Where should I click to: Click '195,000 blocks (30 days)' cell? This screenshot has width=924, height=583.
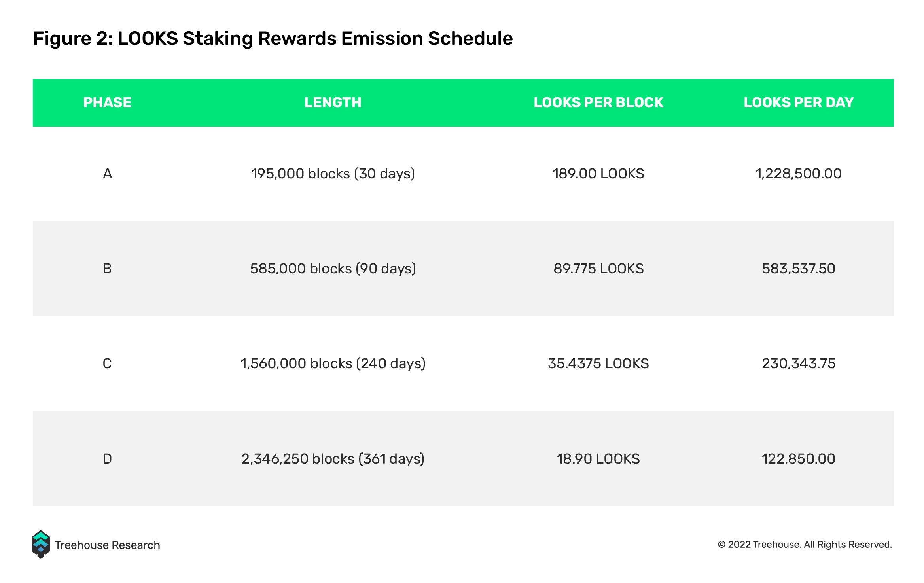click(x=333, y=174)
